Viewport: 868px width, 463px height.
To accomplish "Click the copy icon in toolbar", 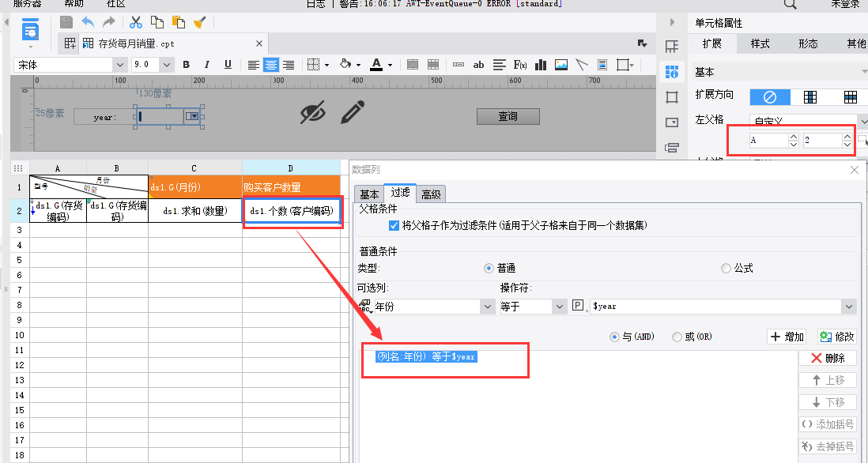I will (x=157, y=22).
